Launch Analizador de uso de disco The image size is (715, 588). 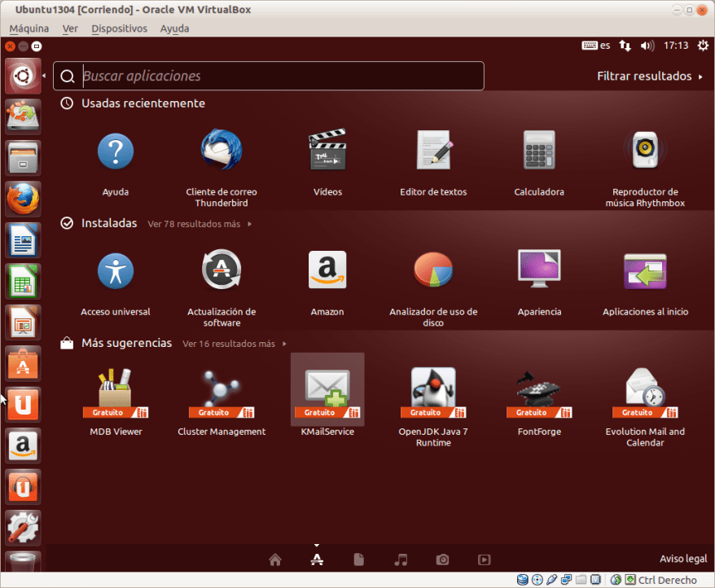coord(433,271)
